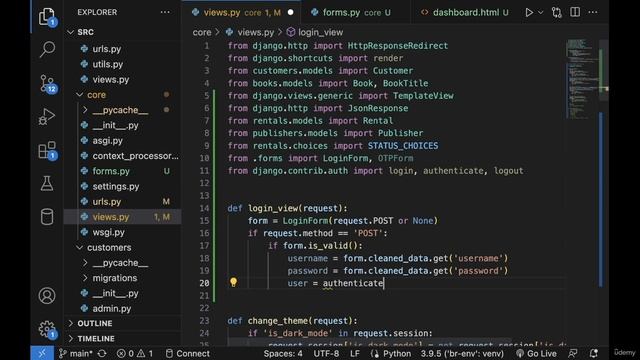Viewport: 640px width, 360px height.
Task: Open the database cylinder view icon
Action: pyautogui.click(x=47, y=217)
